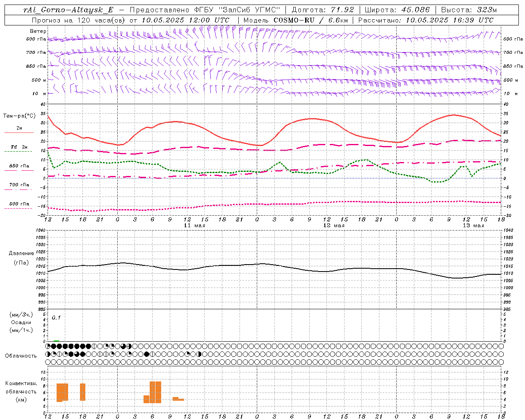Select the 'Модель COSMO-RU / 6.6км' label
525x420 pixels.
click(295, 20)
